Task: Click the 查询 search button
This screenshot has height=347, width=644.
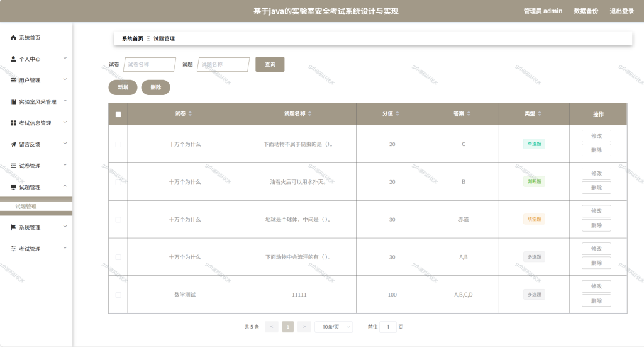Action: pyautogui.click(x=270, y=64)
